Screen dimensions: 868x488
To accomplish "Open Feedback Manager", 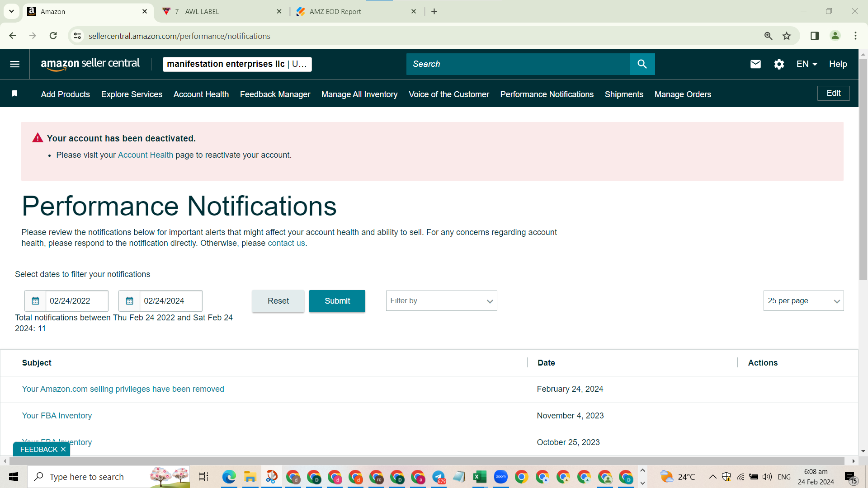I will point(275,94).
